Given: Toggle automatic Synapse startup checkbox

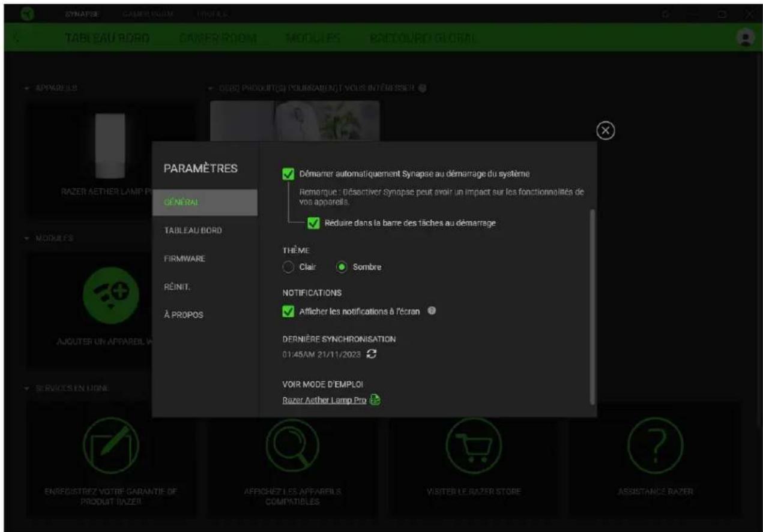Looking at the screenshot, I should coord(288,174).
